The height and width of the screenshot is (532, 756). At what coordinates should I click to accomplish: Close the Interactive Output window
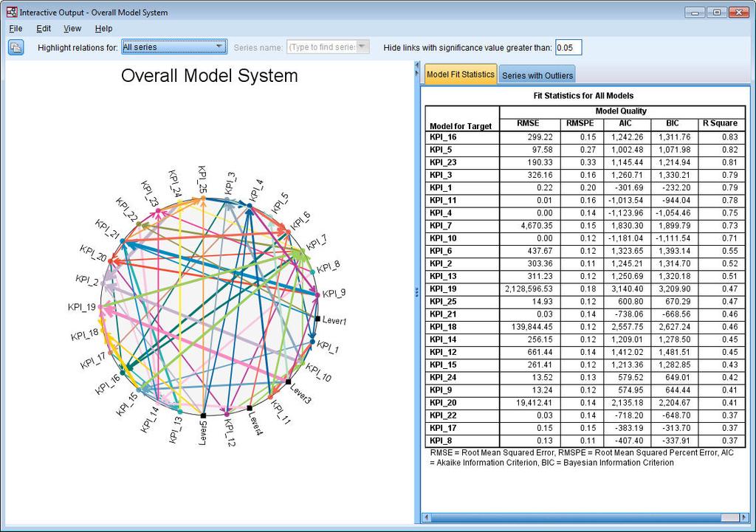tap(738, 12)
